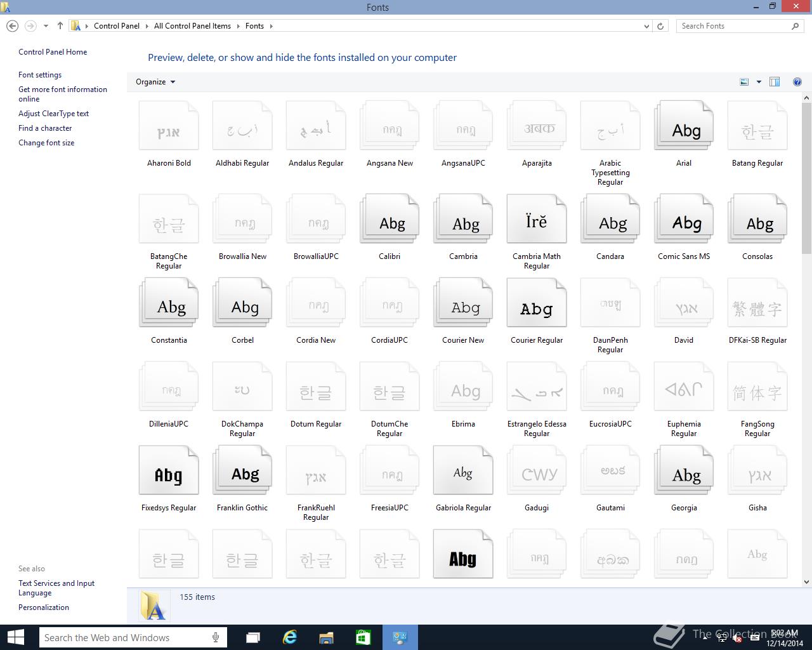Open Get more font information online

point(63,94)
